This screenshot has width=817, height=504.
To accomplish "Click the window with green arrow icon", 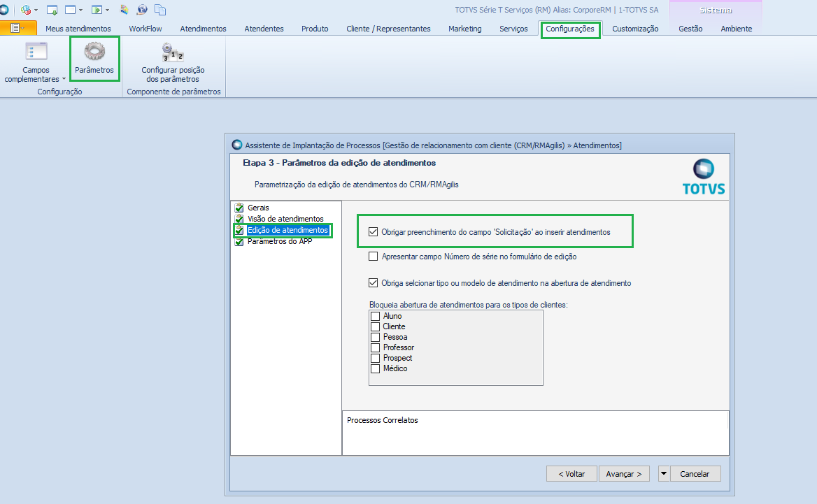I will pyautogui.click(x=52, y=9).
